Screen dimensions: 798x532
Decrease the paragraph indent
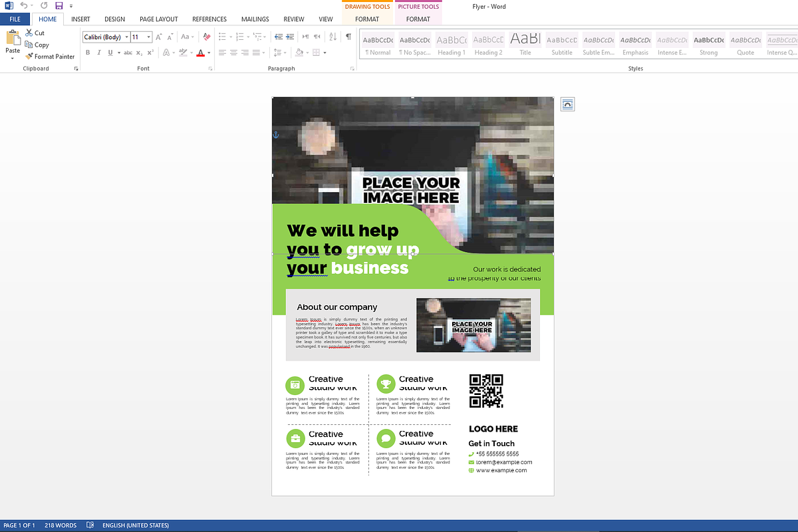279,37
